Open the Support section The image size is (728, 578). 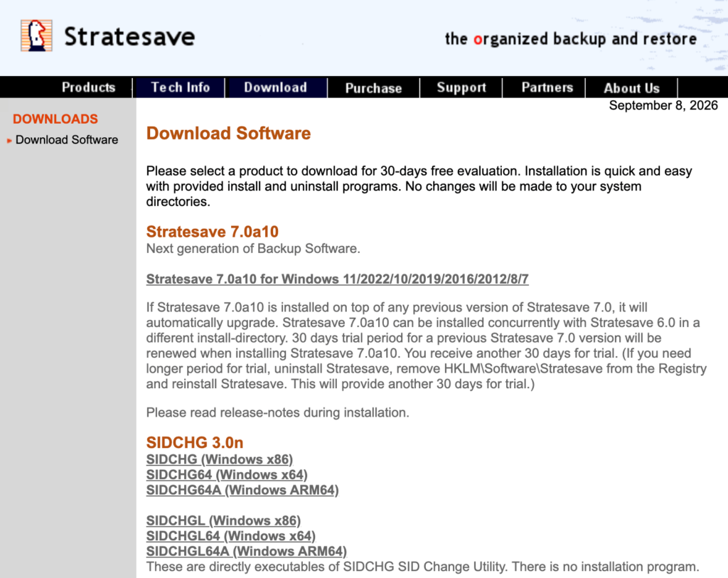(x=461, y=87)
